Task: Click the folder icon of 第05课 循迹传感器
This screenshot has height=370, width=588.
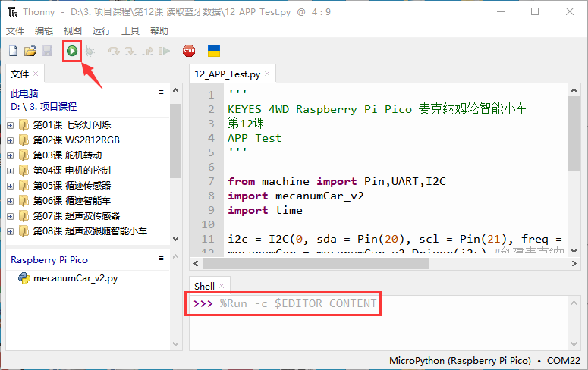Action: (x=24, y=186)
